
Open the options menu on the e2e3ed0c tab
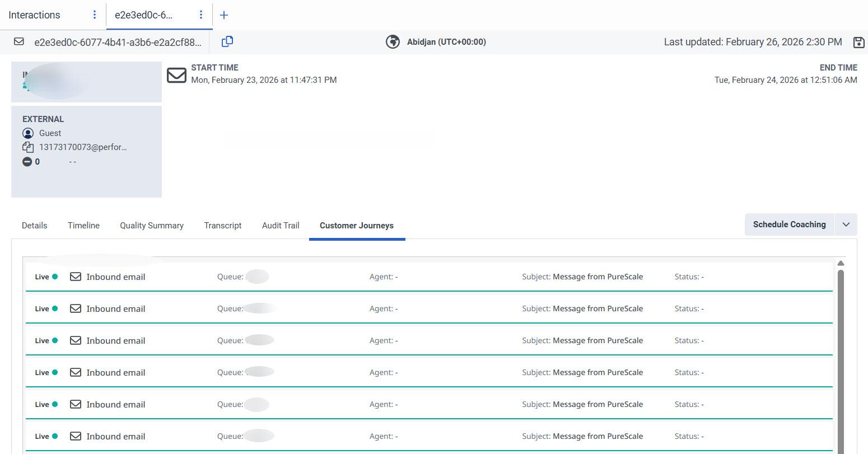coord(201,15)
